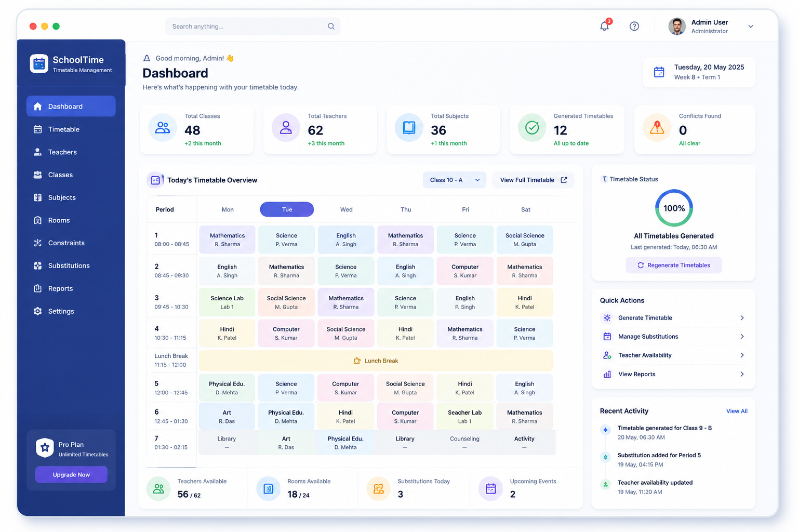Switch to the Fri day tab
This screenshot has width=798, height=532.
[465, 209]
